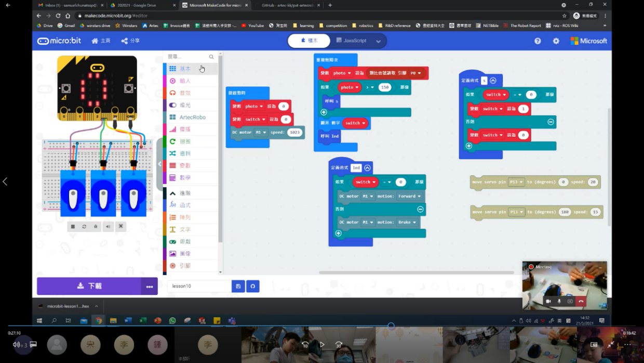644x363 pixels.
Task: Click the block search box
Action: pyautogui.click(x=191, y=57)
